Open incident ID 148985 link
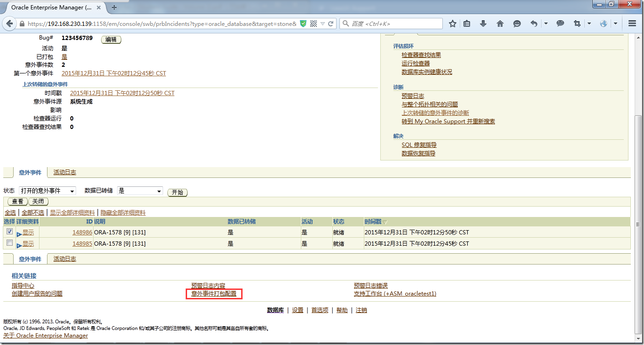The width and height of the screenshot is (644, 345). tap(82, 244)
